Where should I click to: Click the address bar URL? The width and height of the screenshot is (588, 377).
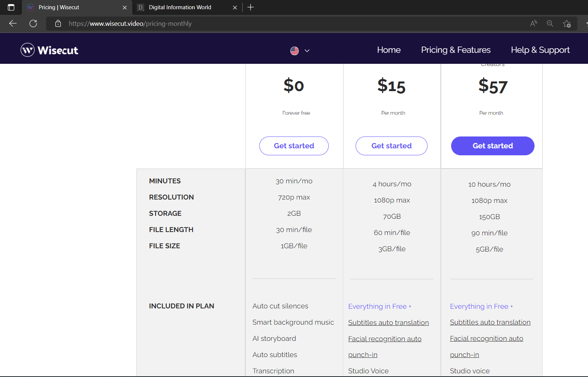[130, 24]
